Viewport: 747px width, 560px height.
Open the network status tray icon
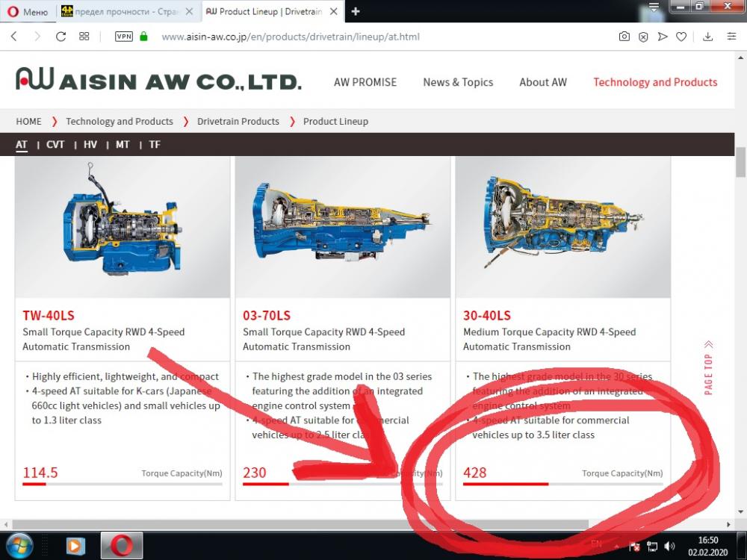point(652,547)
